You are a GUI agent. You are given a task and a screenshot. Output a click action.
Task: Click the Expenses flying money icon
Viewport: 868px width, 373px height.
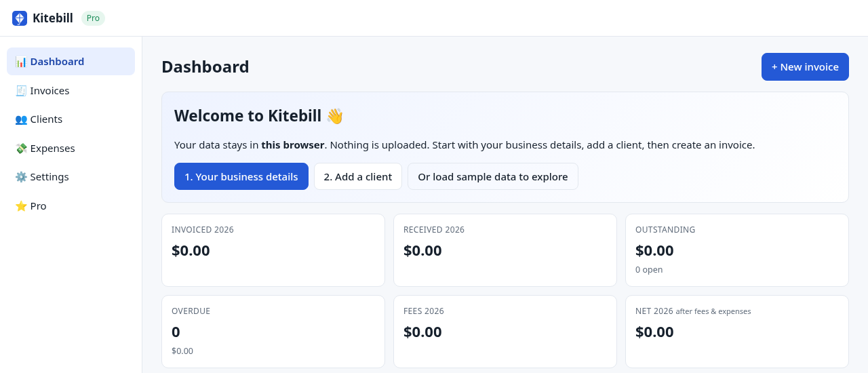pos(21,149)
